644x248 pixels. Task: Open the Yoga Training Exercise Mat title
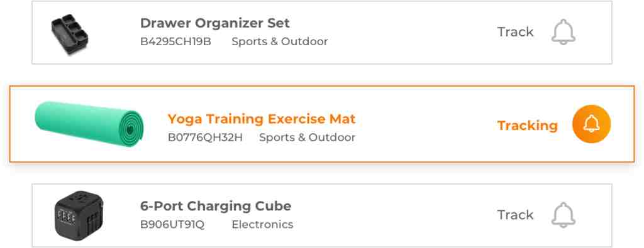[x=262, y=119]
